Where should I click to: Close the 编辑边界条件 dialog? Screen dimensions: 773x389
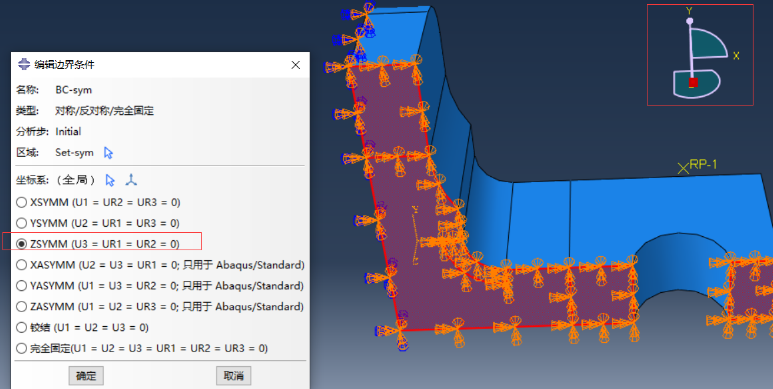tap(296, 65)
